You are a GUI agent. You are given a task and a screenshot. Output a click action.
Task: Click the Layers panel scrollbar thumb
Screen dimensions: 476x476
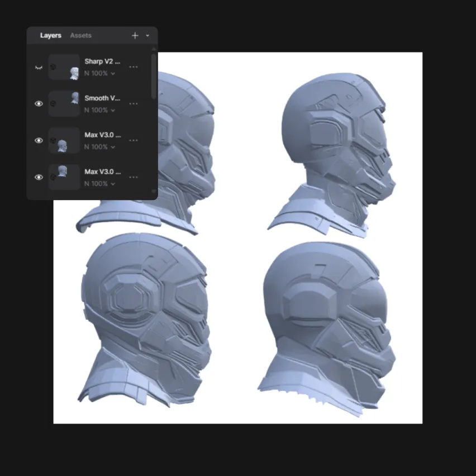click(x=154, y=77)
